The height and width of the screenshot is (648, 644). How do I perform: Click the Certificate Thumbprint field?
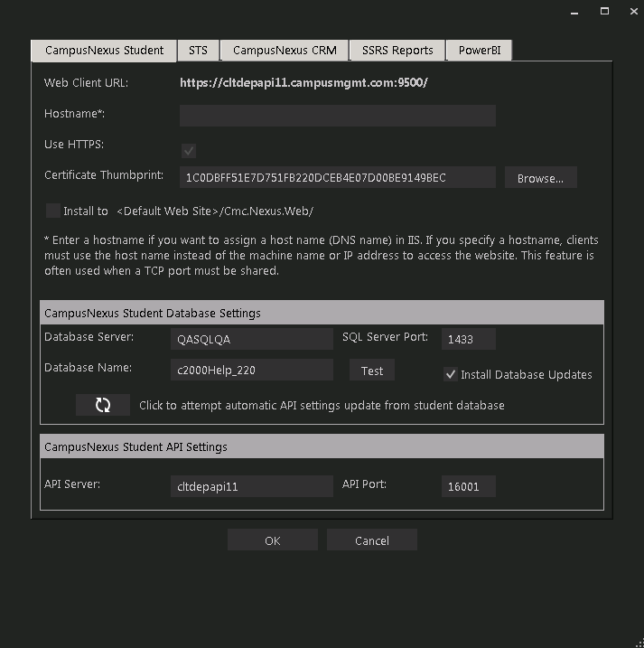click(x=338, y=177)
